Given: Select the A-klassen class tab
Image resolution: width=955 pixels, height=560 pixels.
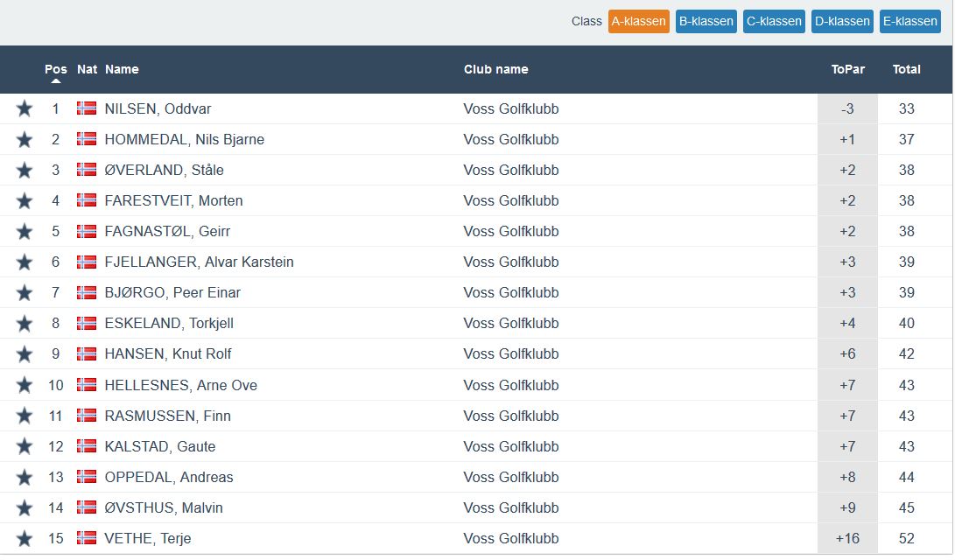Looking at the screenshot, I should (638, 21).
